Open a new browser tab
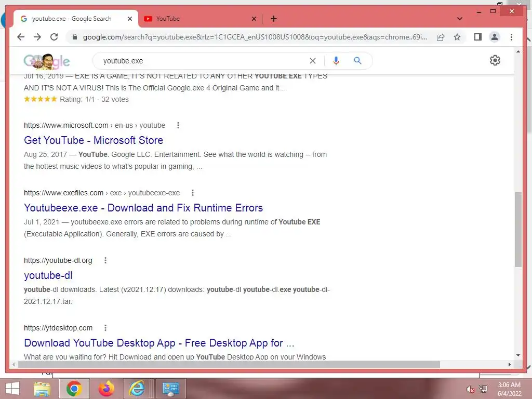 pos(274,19)
